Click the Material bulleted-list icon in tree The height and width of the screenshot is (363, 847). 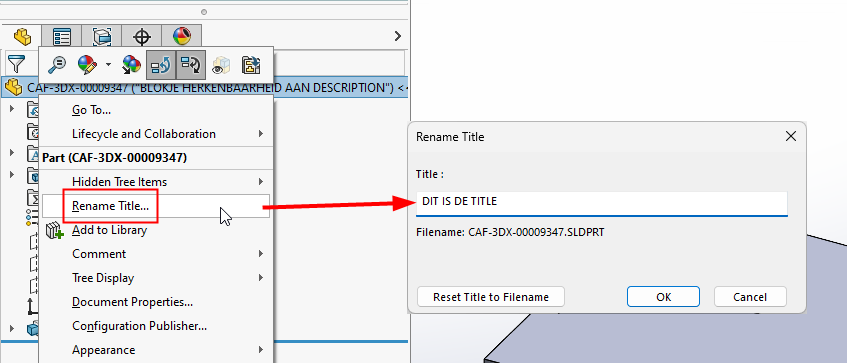32,218
